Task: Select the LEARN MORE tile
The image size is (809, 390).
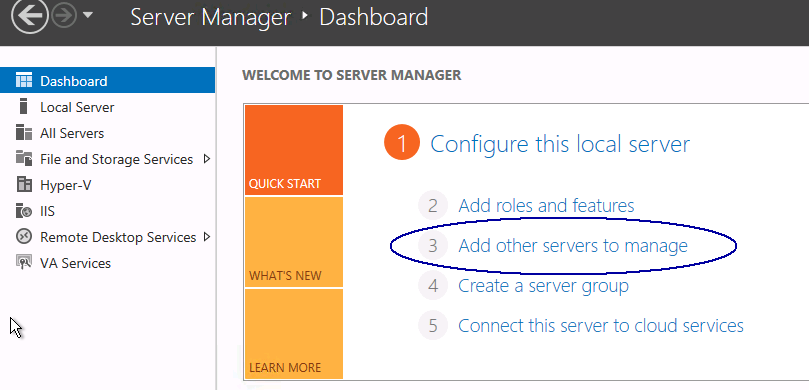Action: (x=294, y=334)
